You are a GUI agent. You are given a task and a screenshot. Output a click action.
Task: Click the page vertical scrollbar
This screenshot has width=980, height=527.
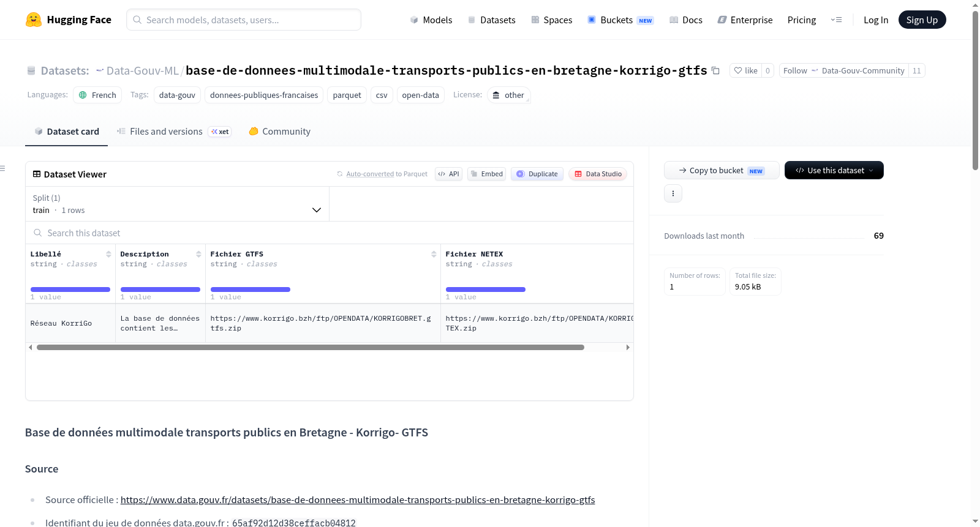click(x=975, y=91)
